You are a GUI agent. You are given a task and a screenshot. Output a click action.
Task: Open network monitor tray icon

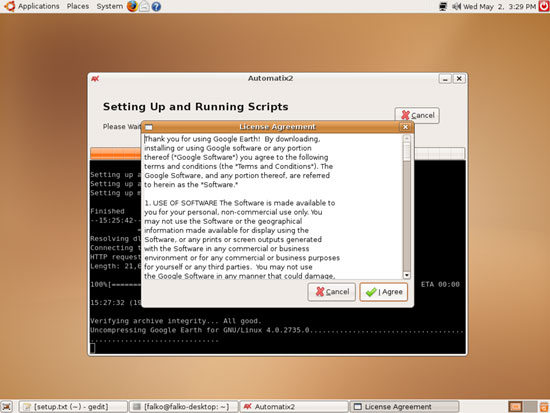pyautogui.click(x=443, y=6)
